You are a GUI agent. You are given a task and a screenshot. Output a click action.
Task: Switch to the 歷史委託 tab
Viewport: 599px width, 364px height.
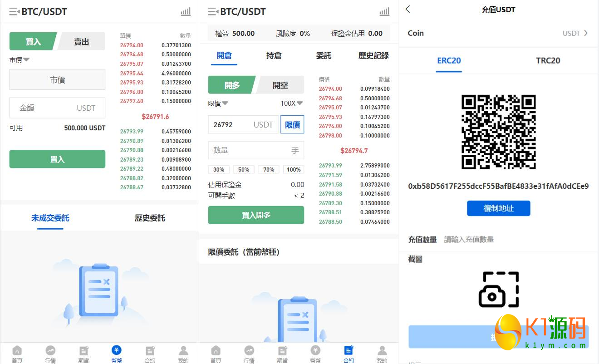click(150, 218)
